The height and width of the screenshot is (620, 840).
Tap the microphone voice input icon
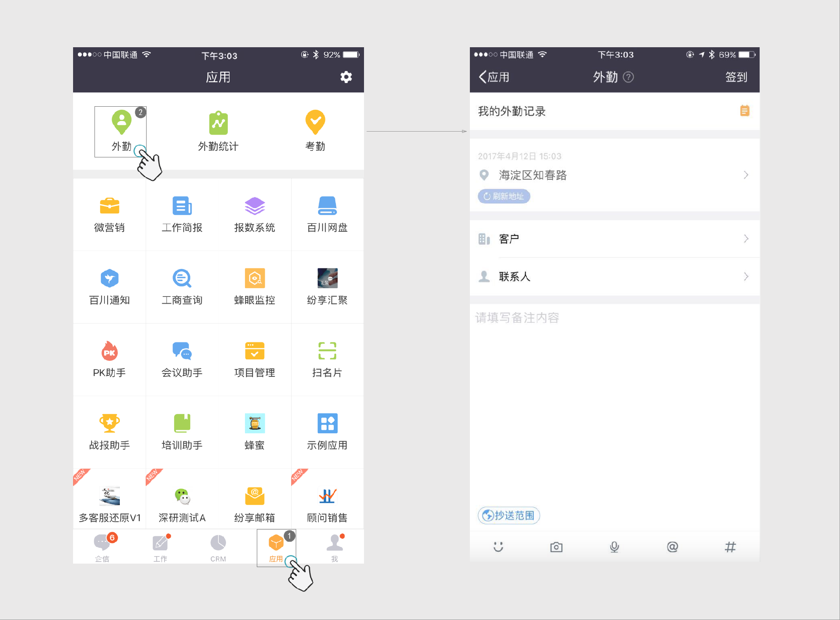[x=614, y=547]
